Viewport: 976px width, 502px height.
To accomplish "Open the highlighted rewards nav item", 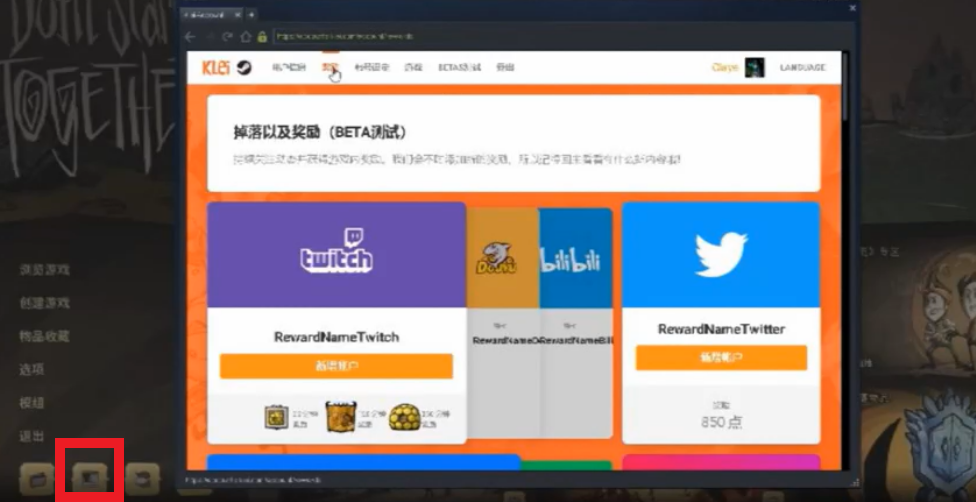I will click(330, 67).
